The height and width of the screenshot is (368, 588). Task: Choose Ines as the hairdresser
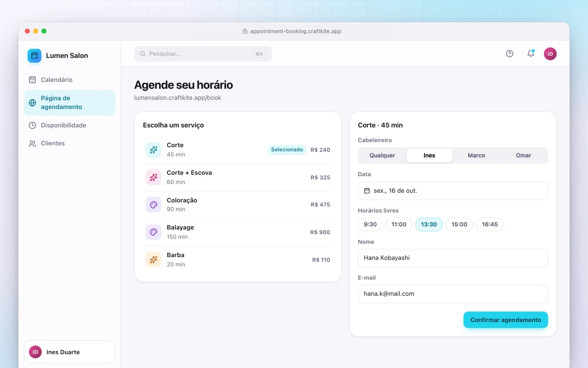[430, 155]
